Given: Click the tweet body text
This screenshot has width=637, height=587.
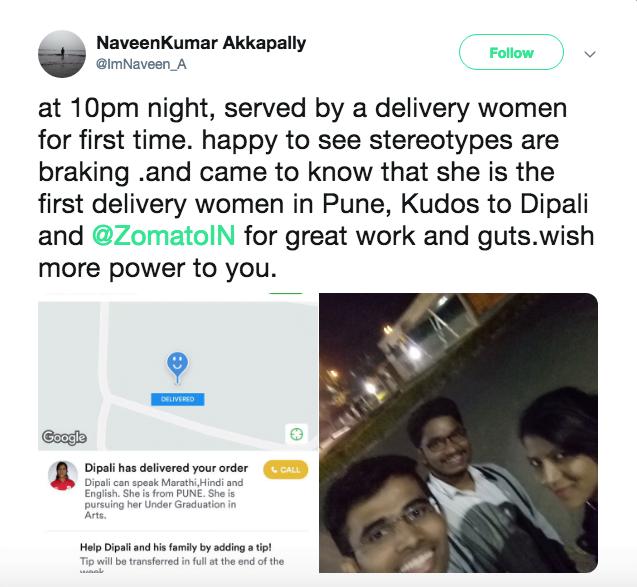Looking at the screenshot, I should [316, 188].
